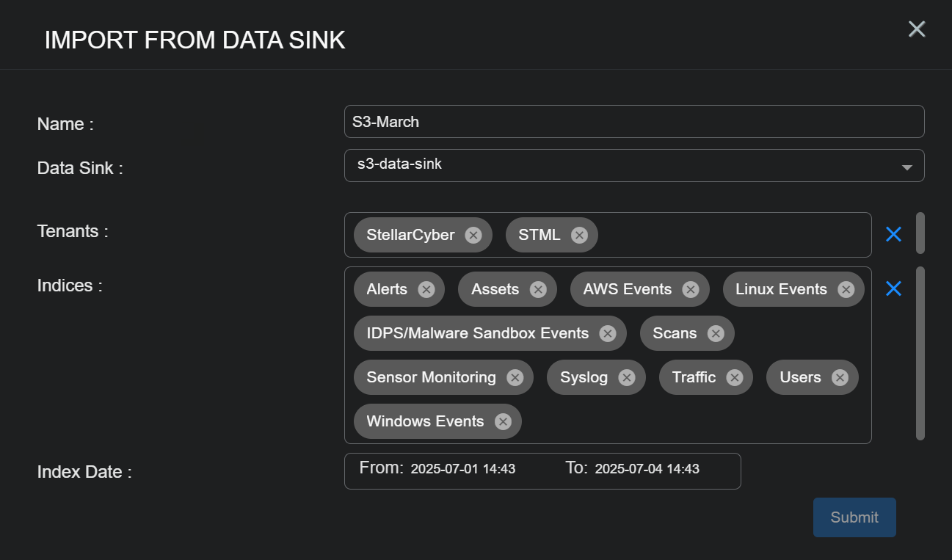This screenshot has height=560, width=952.
Task: Click the Submit button
Action: [x=854, y=517]
